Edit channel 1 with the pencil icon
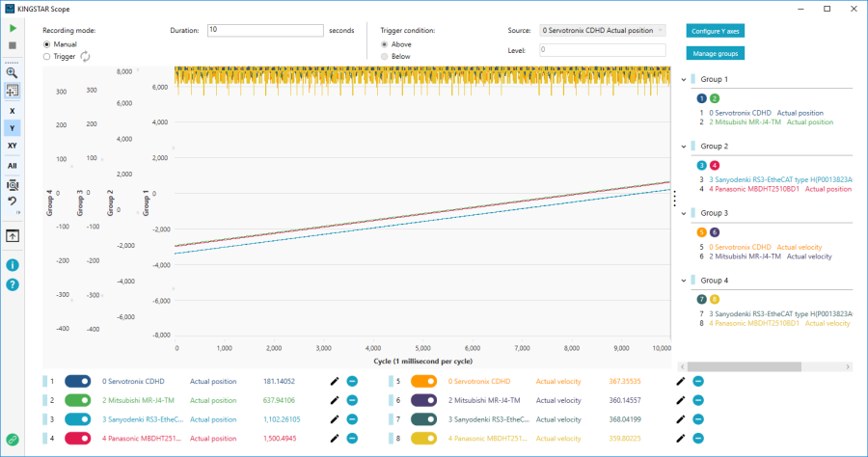The width and height of the screenshot is (868, 457). click(334, 381)
